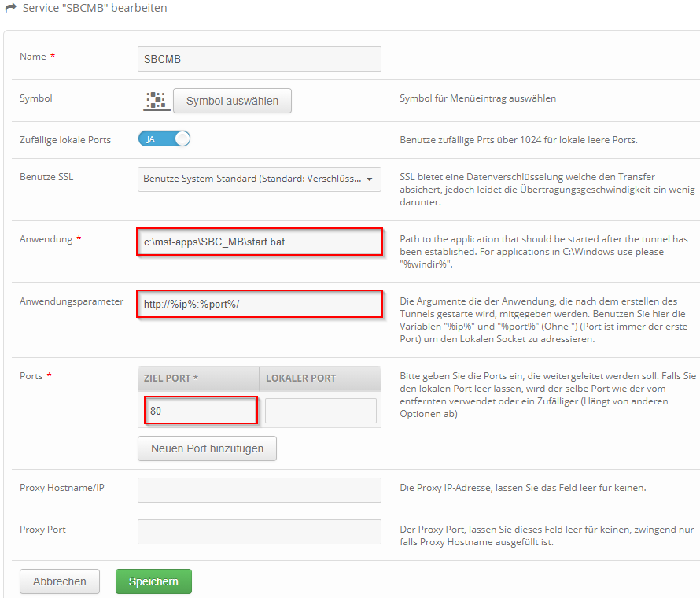Click the Symbol auswählen button
This screenshot has width=700, height=598.
[x=232, y=101]
